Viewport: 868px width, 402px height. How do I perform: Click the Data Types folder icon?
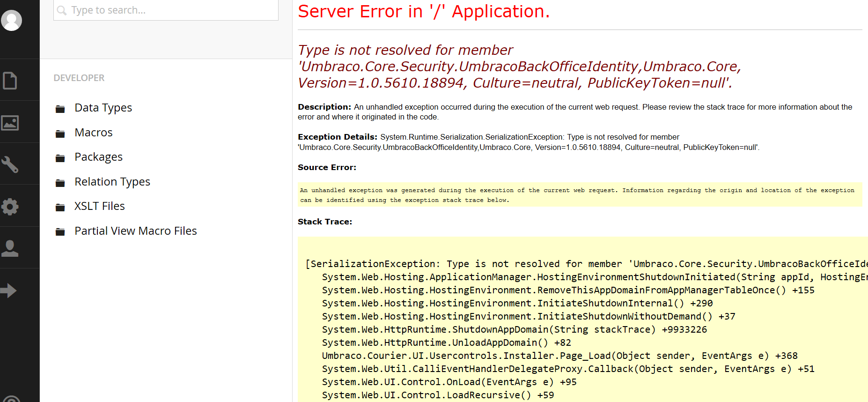point(60,109)
